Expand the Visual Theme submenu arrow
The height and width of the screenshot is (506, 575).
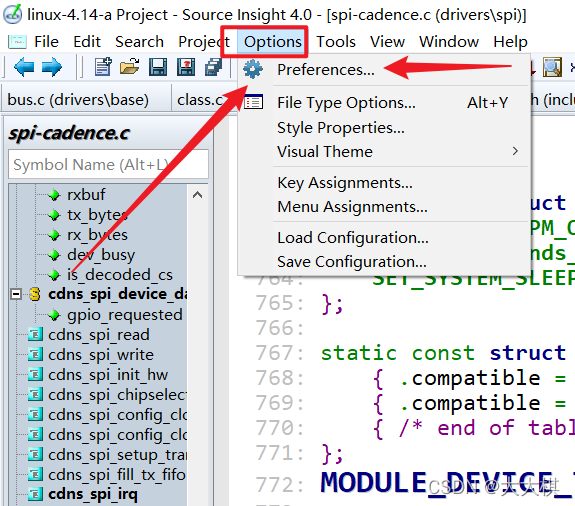pyautogui.click(x=515, y=151)
